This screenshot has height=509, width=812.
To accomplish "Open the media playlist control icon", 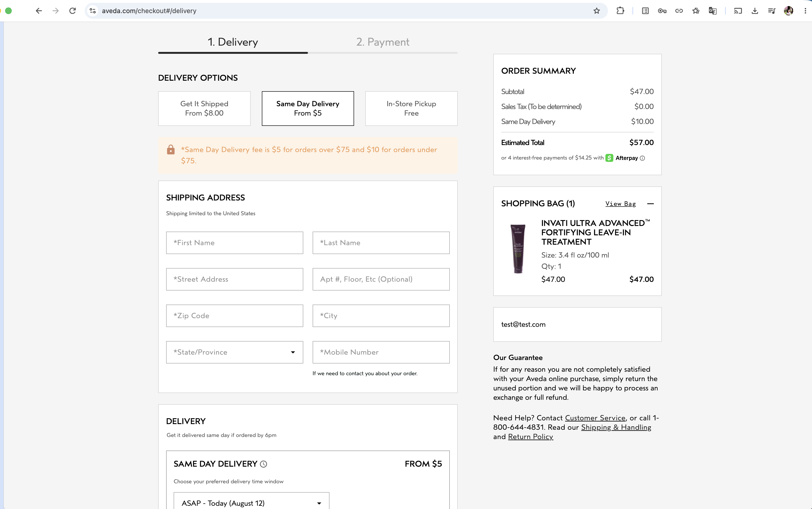I will [772, 11].
